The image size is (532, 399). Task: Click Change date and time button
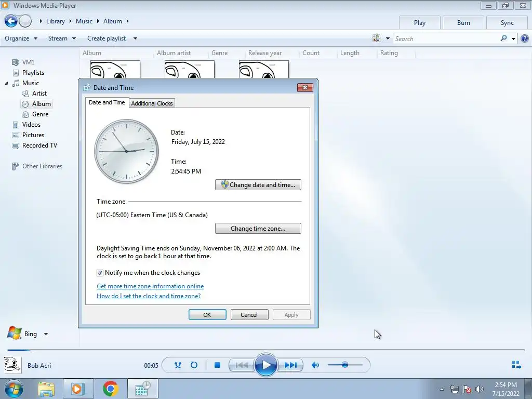click(258, 185)
